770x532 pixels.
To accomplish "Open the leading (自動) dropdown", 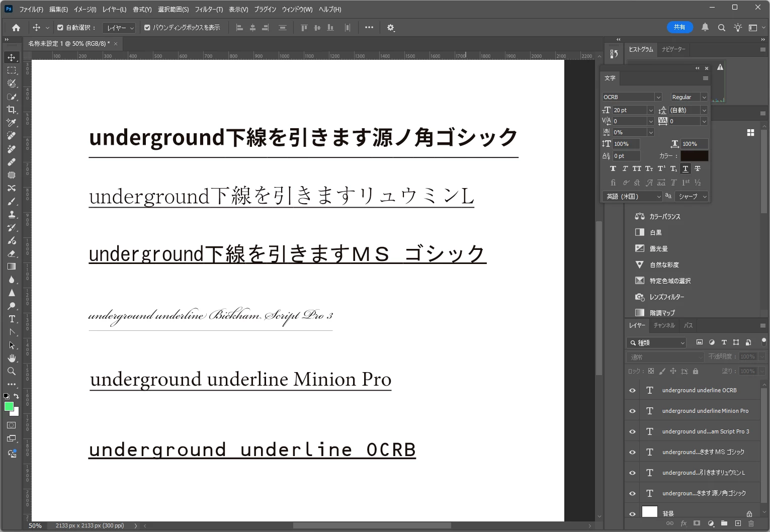I will pyautogui.click(x=704, y=110).
